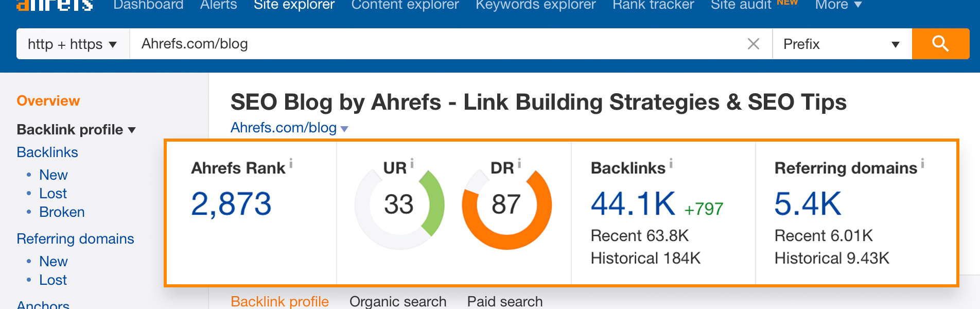Switch to the Organic search tab

tap(398, 301)
